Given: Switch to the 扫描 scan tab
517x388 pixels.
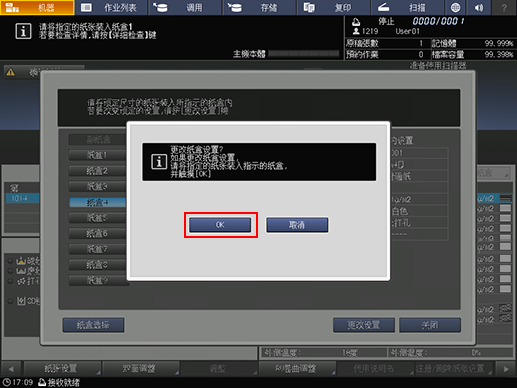Looking at the screenshot, I should tap(408, 7).
